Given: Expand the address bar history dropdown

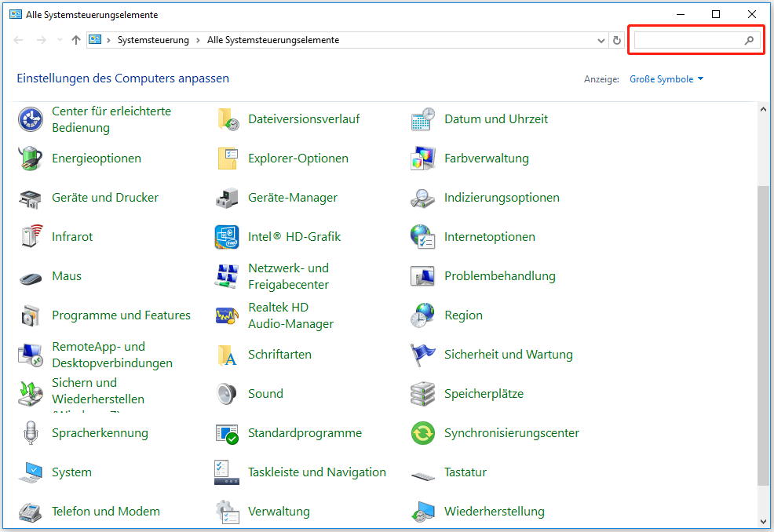Looking at the screenshot, I should coord(601,40).
